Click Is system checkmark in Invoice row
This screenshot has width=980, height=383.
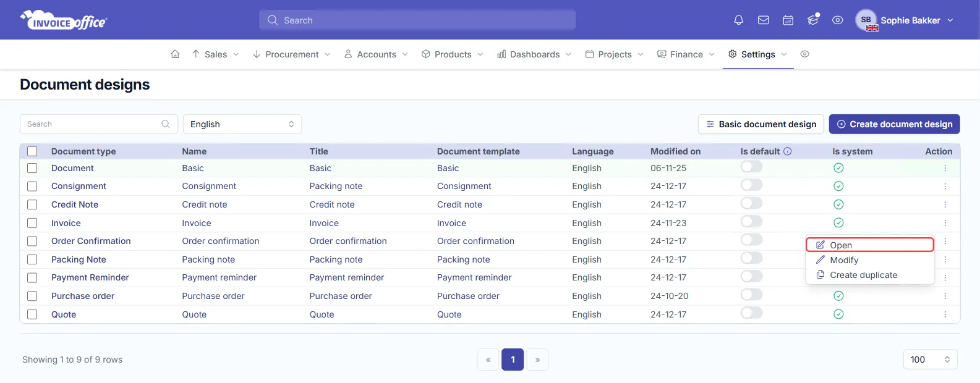pos(838,222)
